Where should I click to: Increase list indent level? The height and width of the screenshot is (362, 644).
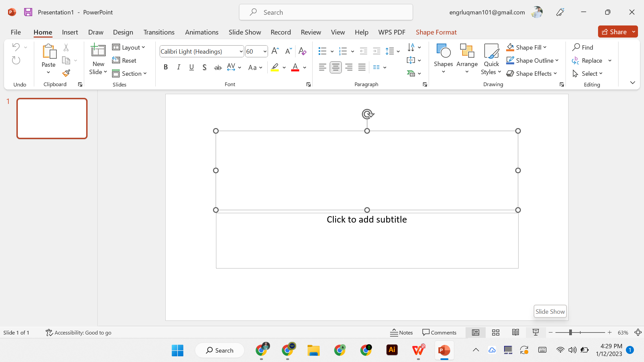click(377, 51)
